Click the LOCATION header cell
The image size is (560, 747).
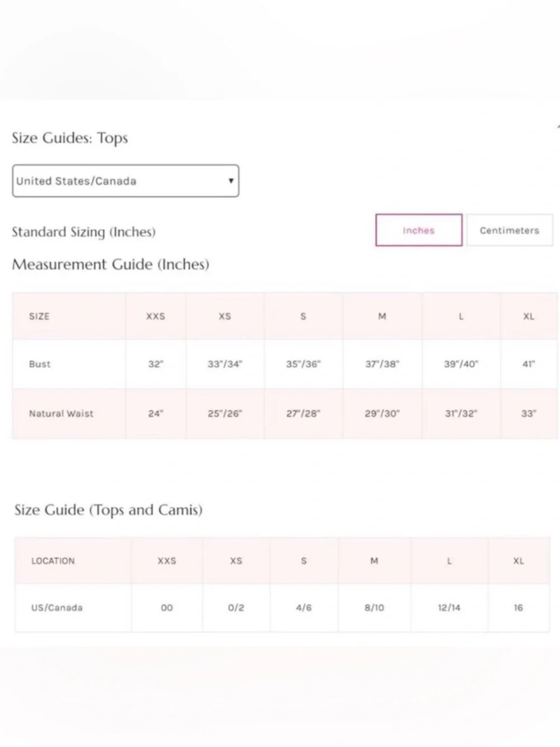73,561
